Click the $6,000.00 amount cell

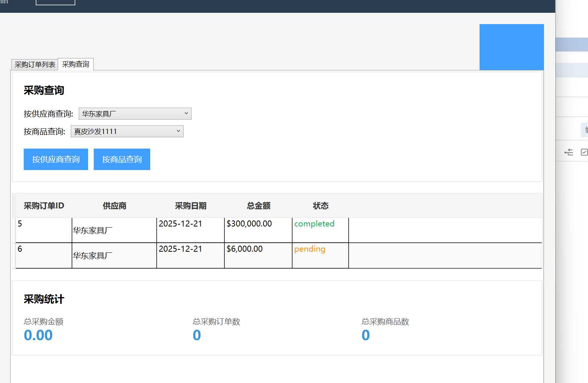coord(258,255)
